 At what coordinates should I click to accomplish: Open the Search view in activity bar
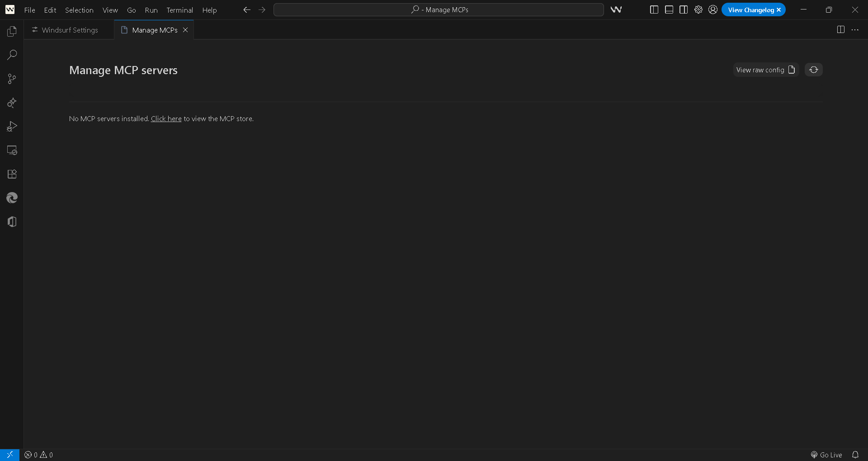click(x=12, y=55)
